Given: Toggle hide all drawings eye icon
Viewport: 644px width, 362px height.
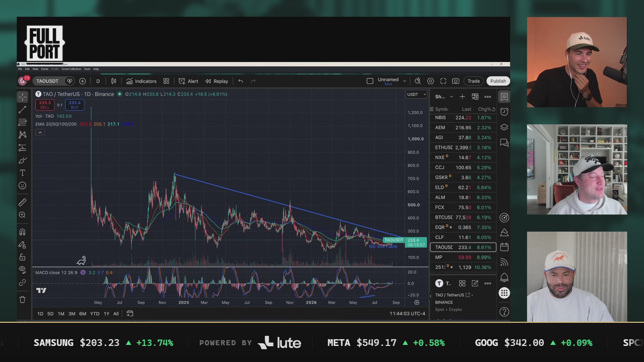Looking at the screenshot, I should [22, 270].
